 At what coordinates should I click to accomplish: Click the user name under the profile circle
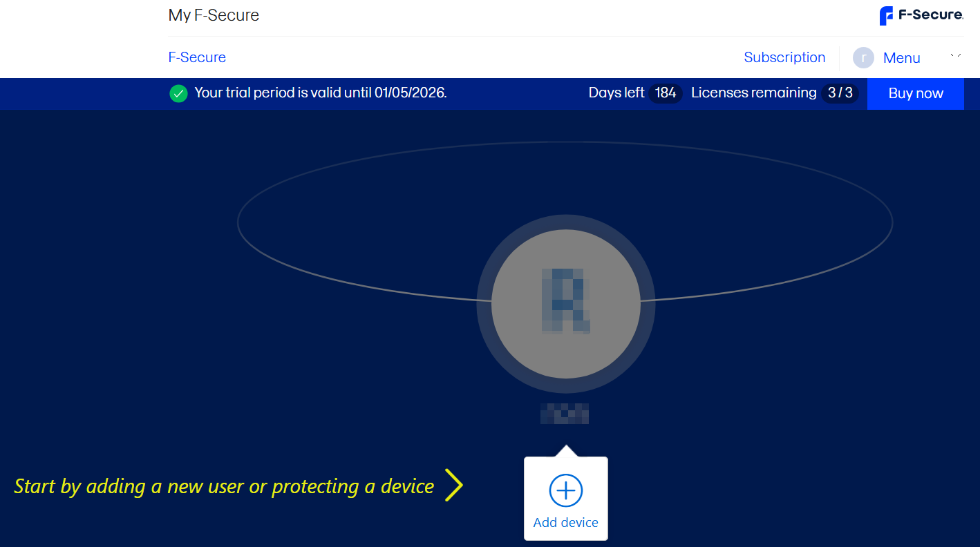tap(565, 413)
